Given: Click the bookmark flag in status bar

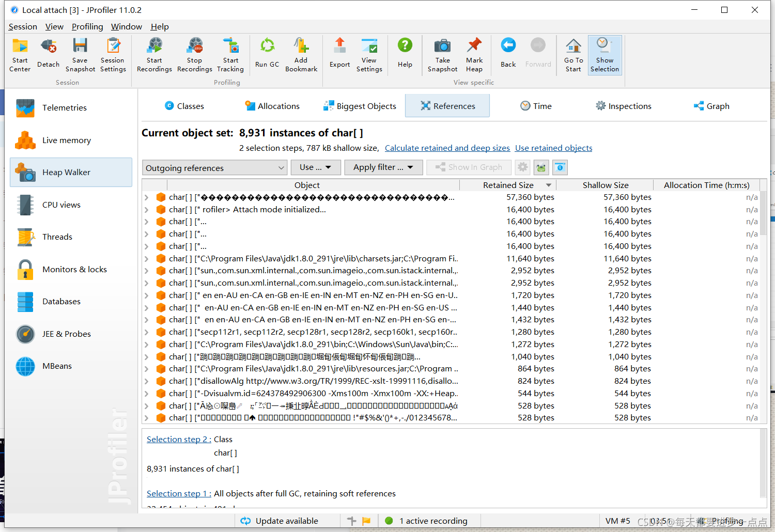Looking at the screenshot, I should 366,521.
